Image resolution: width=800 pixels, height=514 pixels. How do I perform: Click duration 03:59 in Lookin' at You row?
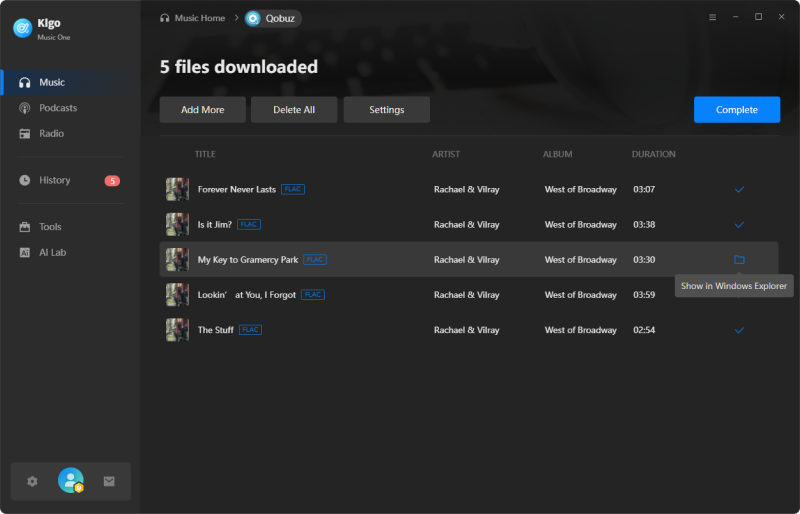click(x=644, y=295)
